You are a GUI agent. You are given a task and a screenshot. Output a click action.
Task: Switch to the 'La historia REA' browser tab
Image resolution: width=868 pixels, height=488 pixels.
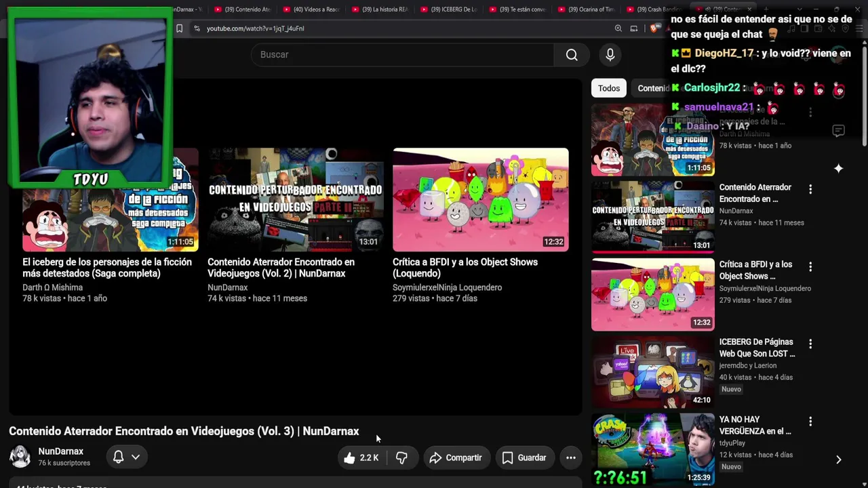point(380,9)
